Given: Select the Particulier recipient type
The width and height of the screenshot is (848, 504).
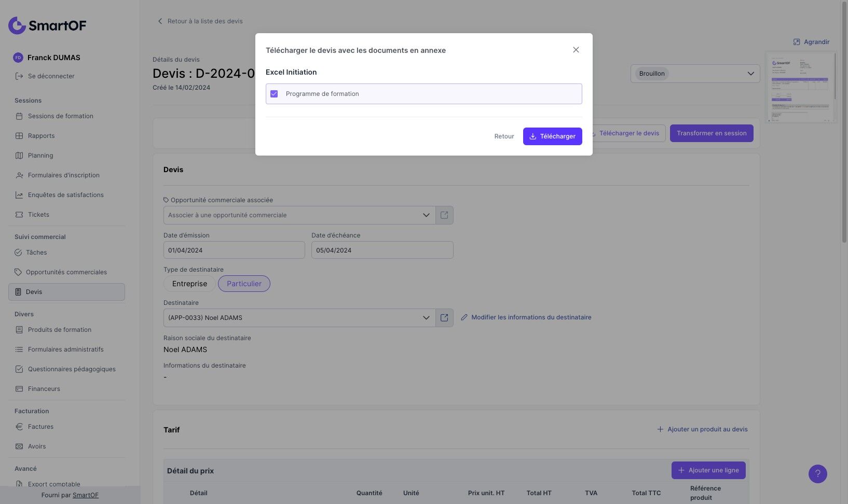Looking at the screenshot, I should [244, 284].
